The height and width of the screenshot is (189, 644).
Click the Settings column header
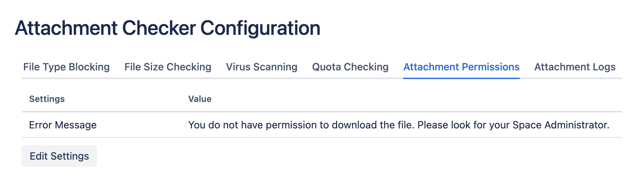47,99
